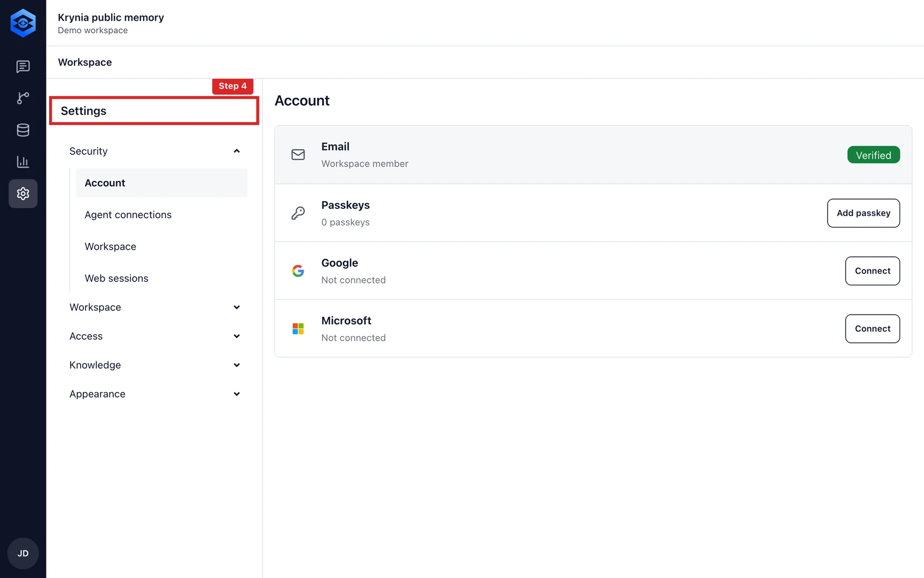
Task: Click the Passkeys row title
Action: pyautogui.click(x=345, y=205)
